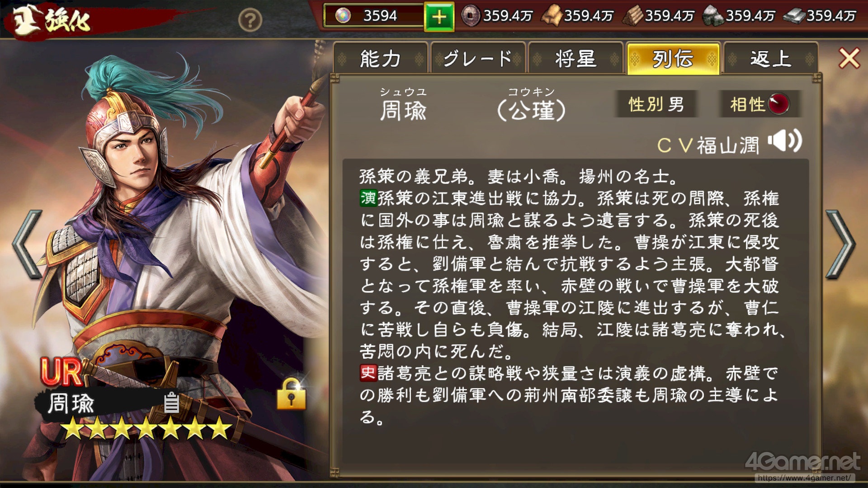Tap the lumber resource icon
Viewport: 868px width, 488px height.
633,16
